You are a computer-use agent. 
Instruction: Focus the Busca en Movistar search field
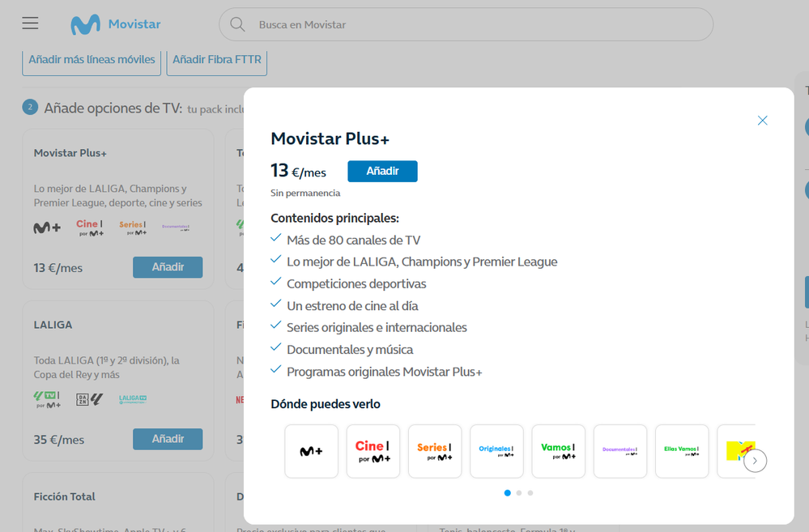click(x=478, y=24)
